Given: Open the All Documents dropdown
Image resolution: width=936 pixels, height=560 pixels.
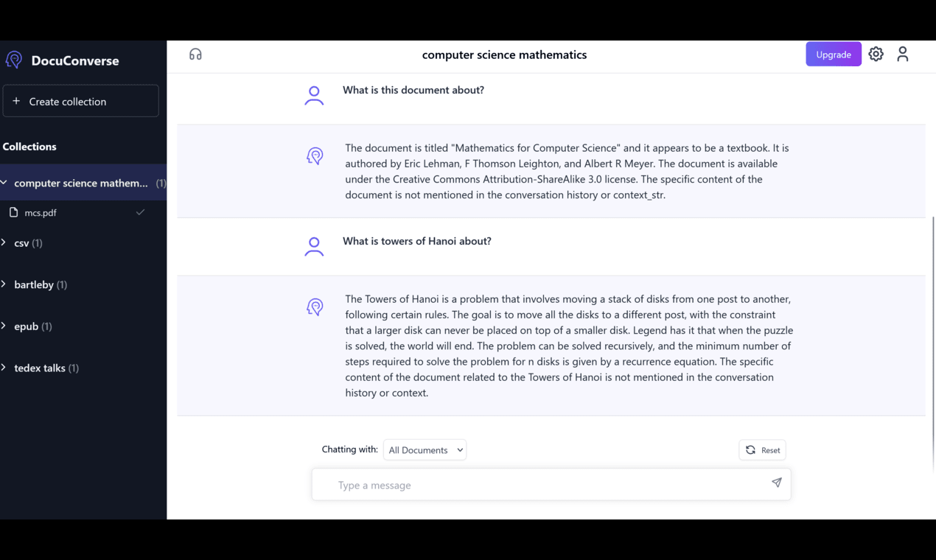Looking at the screenshot, I should point(425,449).
